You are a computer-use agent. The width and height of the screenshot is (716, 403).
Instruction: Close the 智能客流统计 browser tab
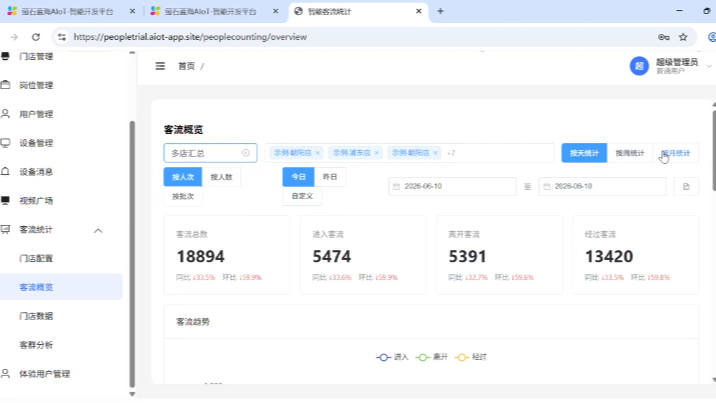click(x=419, y=11)
